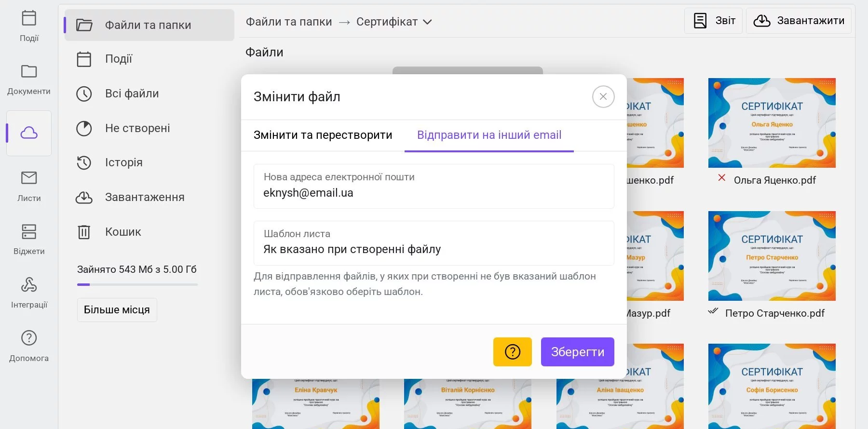Image resolution: width=868 pixels, height=429 pixels.
Task: Close the Змінити файл dialog with the X
Action: click(603, 96)
